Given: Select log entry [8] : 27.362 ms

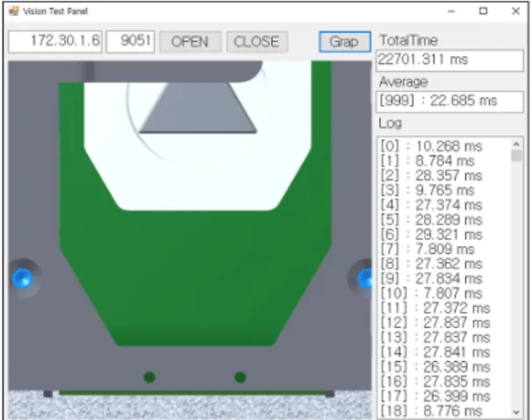Looking at the screenshot, I should (x=431, y=264).
